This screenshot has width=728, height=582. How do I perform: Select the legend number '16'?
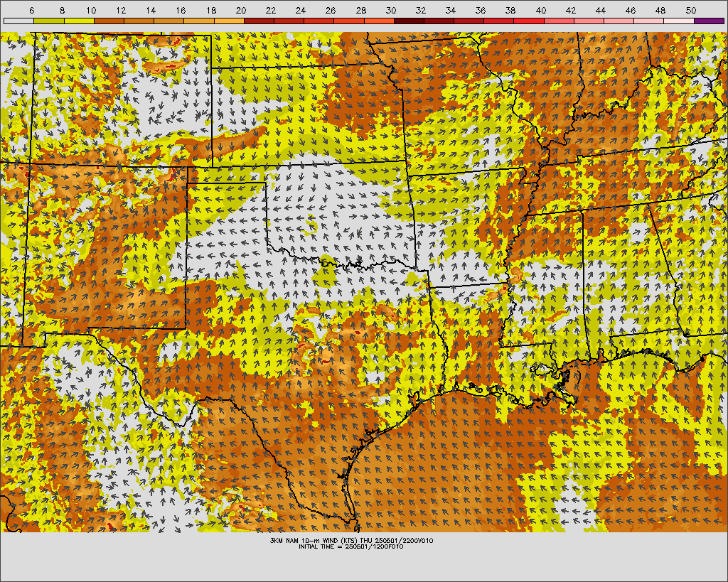pyautogui.click(x=181, y=10)
